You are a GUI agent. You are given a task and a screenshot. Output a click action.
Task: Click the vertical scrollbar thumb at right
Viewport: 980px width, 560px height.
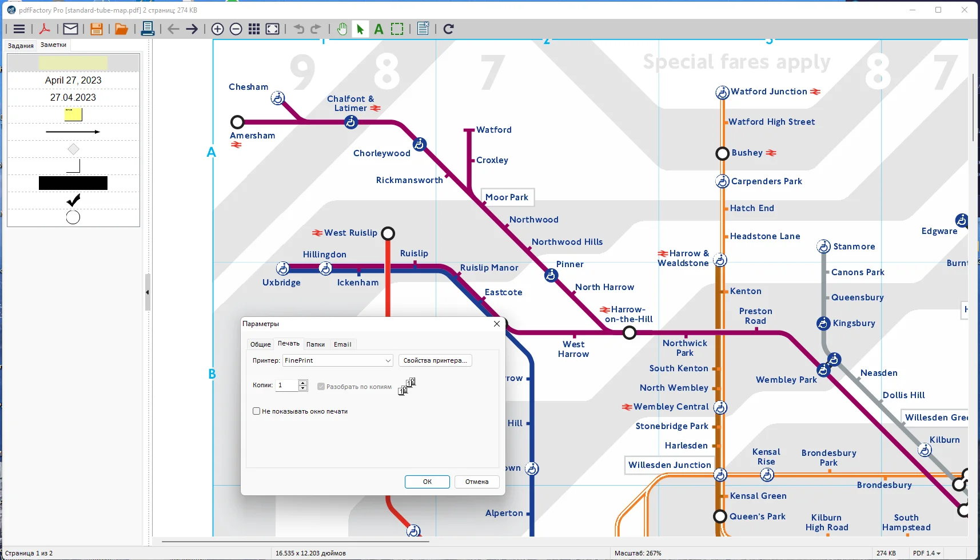(x=973, y=108)
